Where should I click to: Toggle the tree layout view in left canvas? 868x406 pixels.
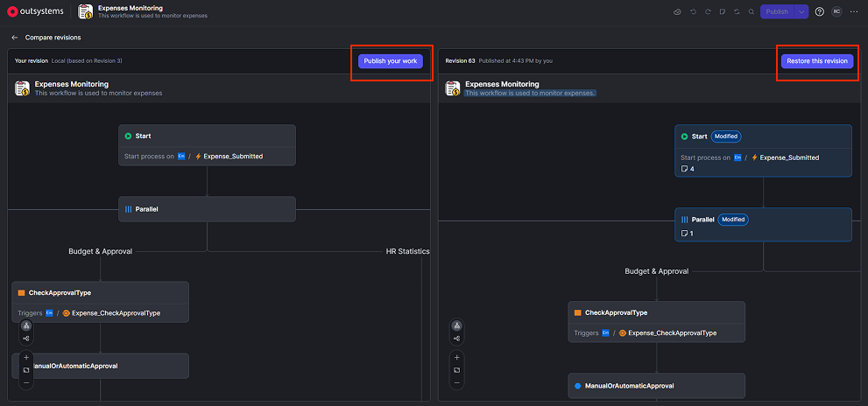click(x=26, y=325)
